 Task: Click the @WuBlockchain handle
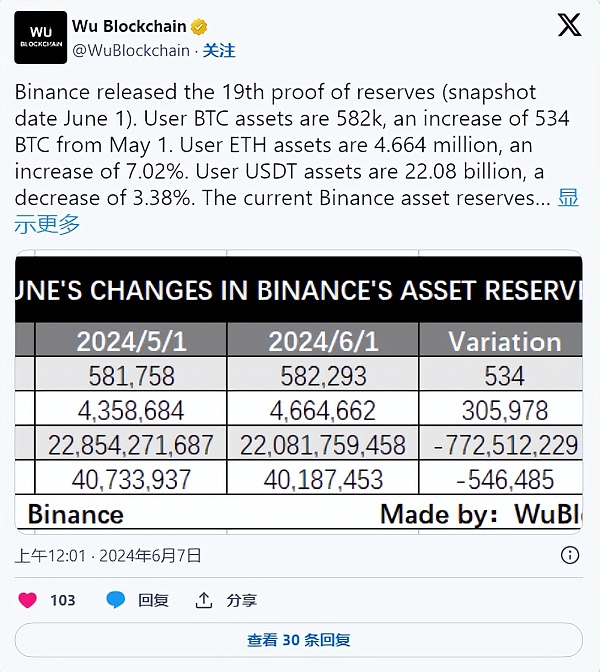[x=131, y=50]
